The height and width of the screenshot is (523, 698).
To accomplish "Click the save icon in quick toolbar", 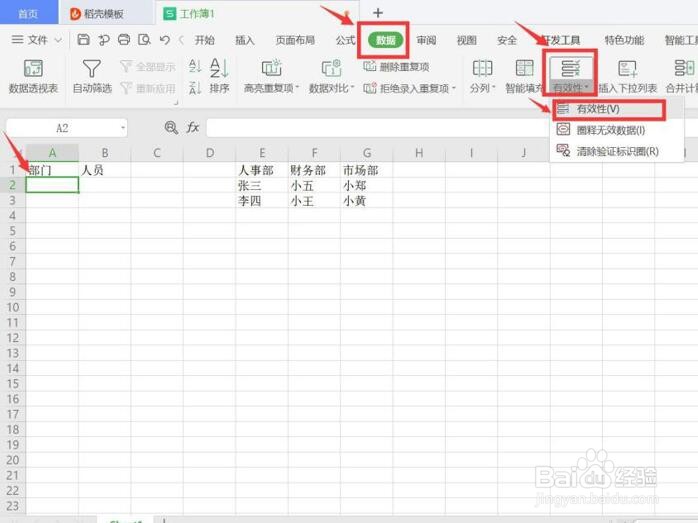I will pyautogui.click(x=83, y=40).
